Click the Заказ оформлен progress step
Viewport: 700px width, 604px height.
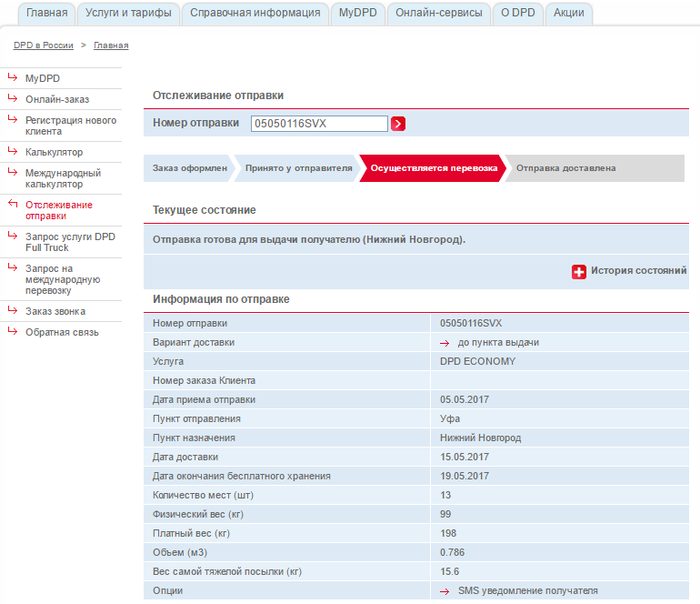190,168
